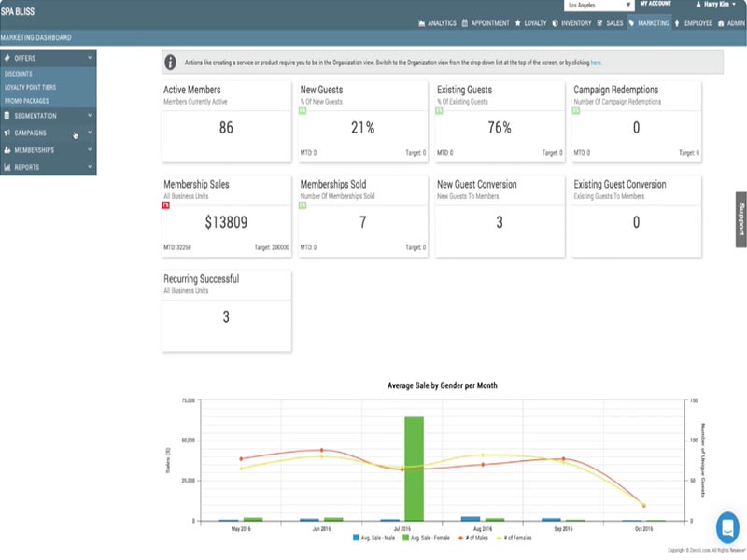Open the chat bubble widget
The image size is (747, 560).
727,527
